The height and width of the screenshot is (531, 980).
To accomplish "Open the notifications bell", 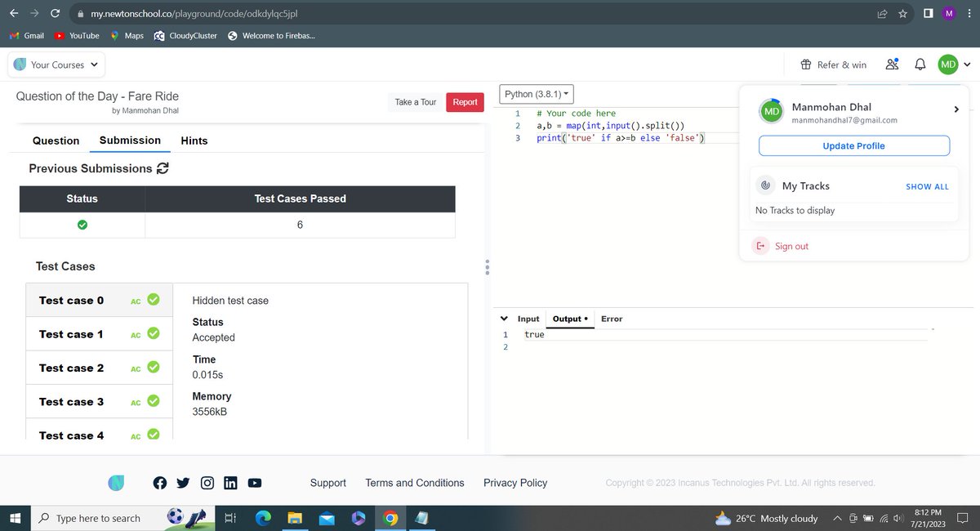I will (920, 65).
